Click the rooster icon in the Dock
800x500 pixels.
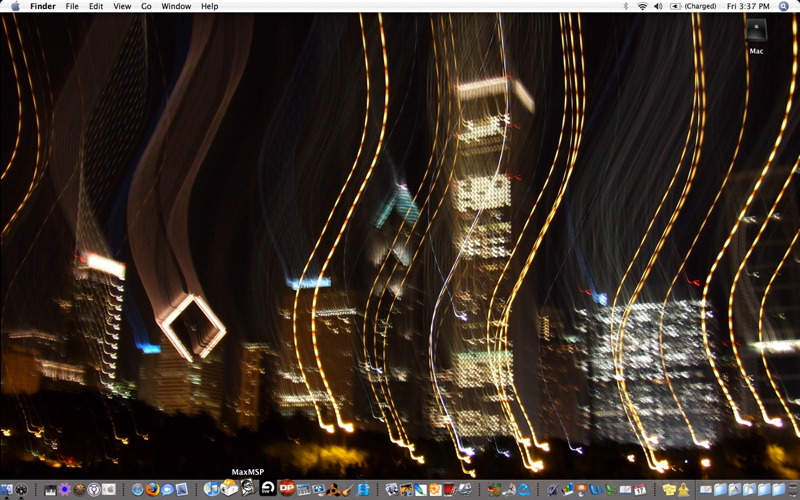tap(494, 490)
